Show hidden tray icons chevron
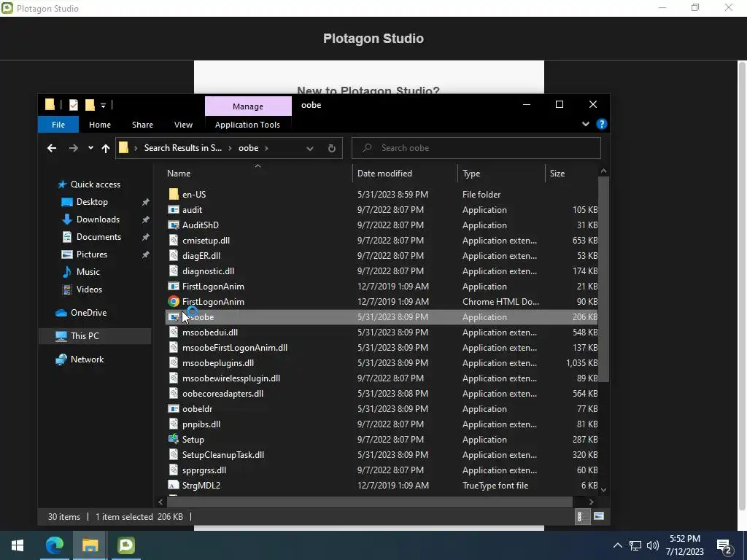 [x=617, y=545]
